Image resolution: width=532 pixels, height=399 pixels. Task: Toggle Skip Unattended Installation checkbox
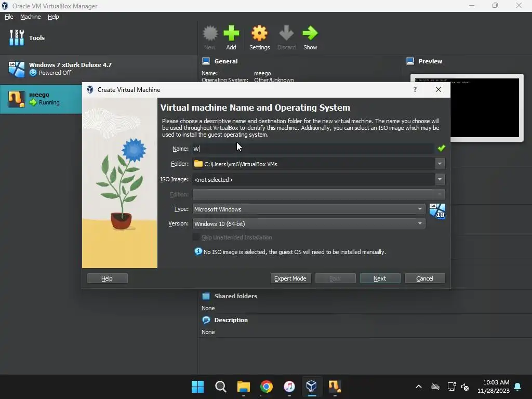(x=196, y=237)
